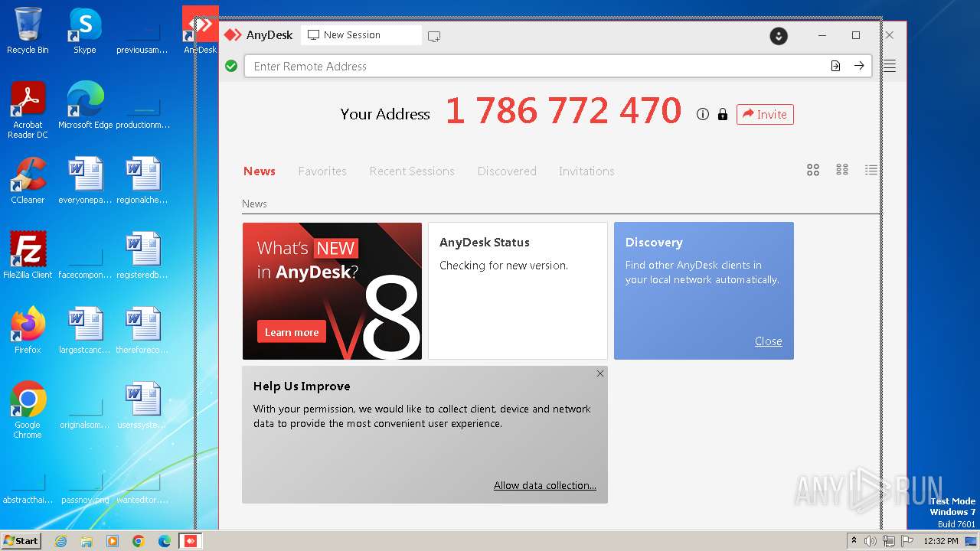Select the News tab
980x551 pixels.
pyautogui.click(x=260, y=171)
